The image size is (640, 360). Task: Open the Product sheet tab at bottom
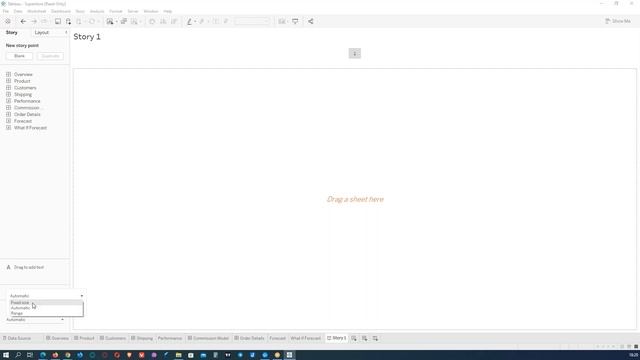tap(84, 338)
